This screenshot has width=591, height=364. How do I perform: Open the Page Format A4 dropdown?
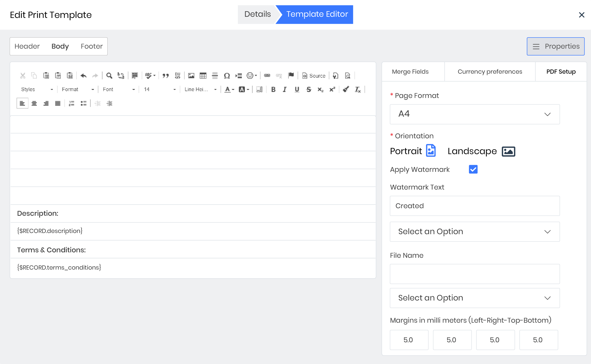(474, 114)
